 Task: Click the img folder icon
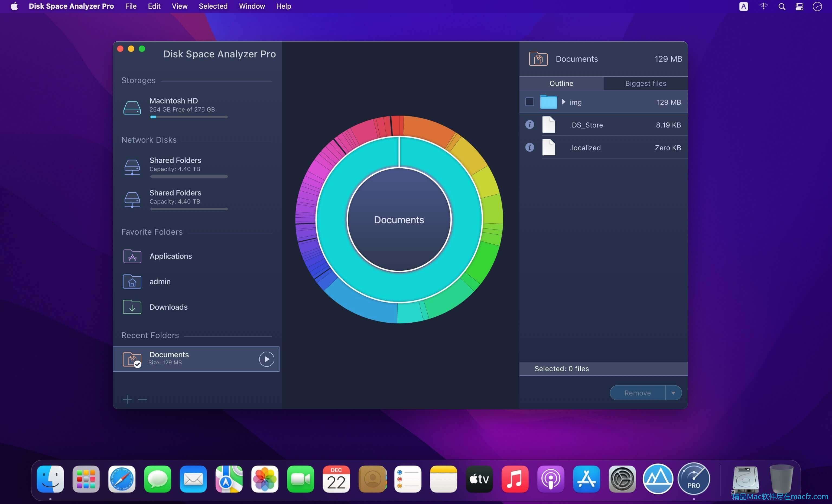click(x=548, y=102)
